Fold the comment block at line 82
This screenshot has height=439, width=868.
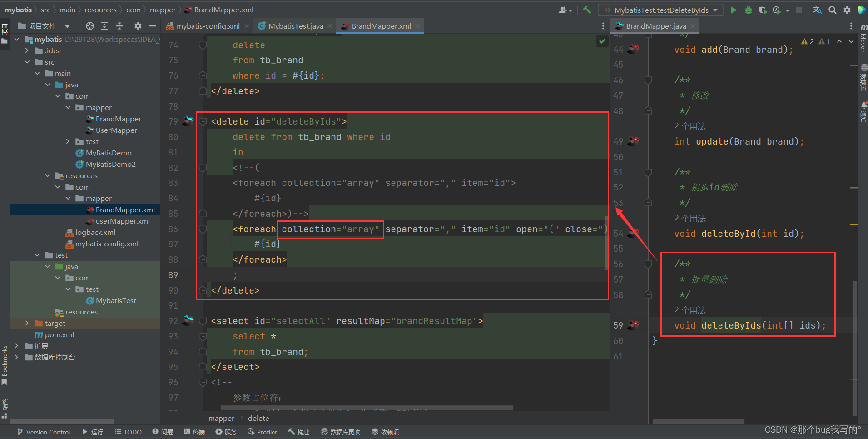(x=203, y=168)
